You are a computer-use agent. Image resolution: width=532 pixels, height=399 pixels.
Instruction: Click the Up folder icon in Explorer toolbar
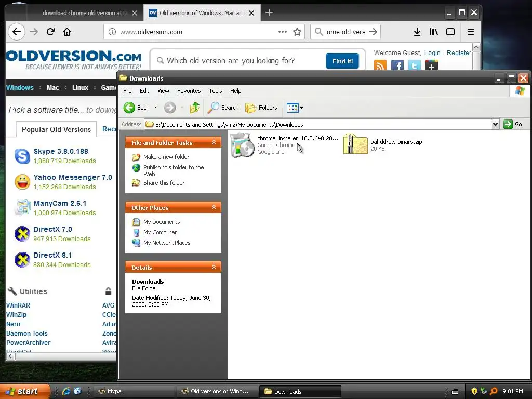pyautogui.click(x=194, y=108)
